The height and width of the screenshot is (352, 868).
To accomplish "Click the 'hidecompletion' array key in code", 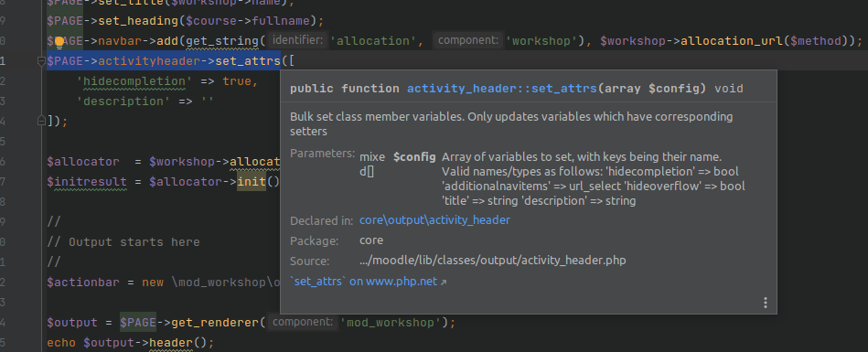I will 134,81.
